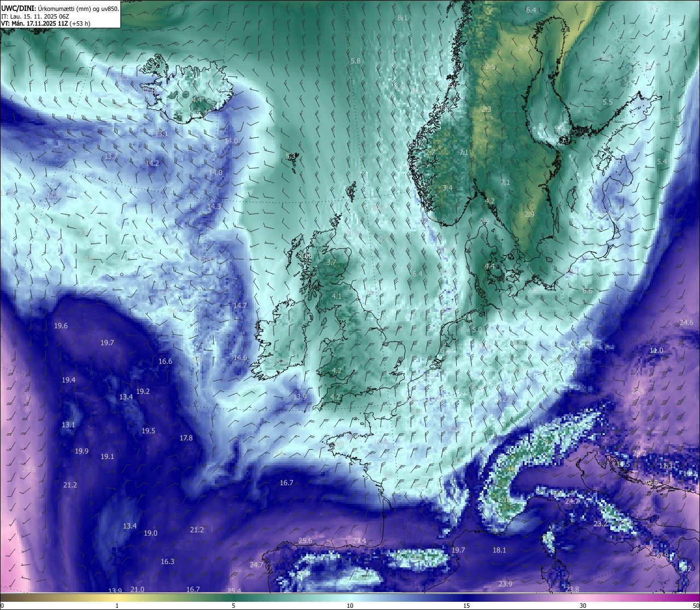Click the colour scale label '15'
This screenshot has height=610, width=700.
(466, 606)
